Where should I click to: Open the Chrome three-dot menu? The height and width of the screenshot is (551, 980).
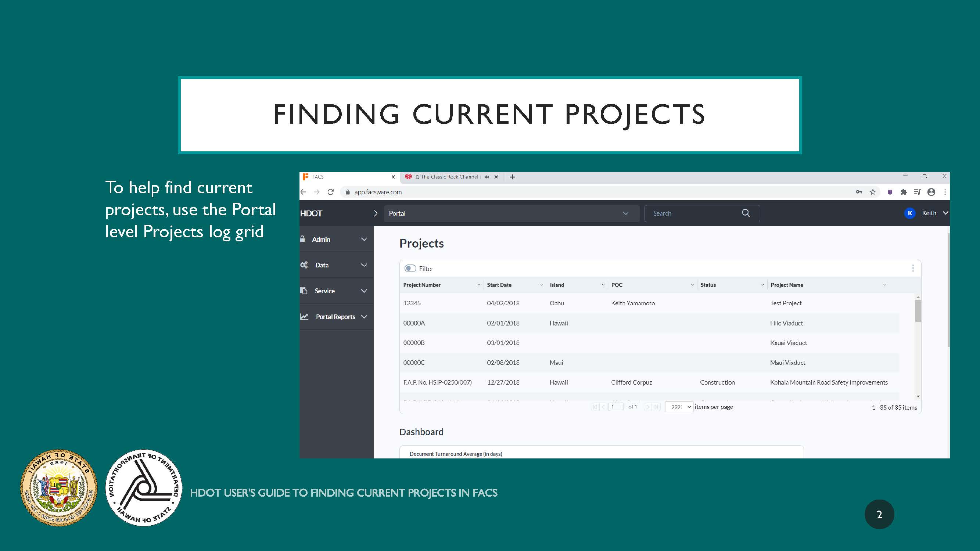point(945,192)
